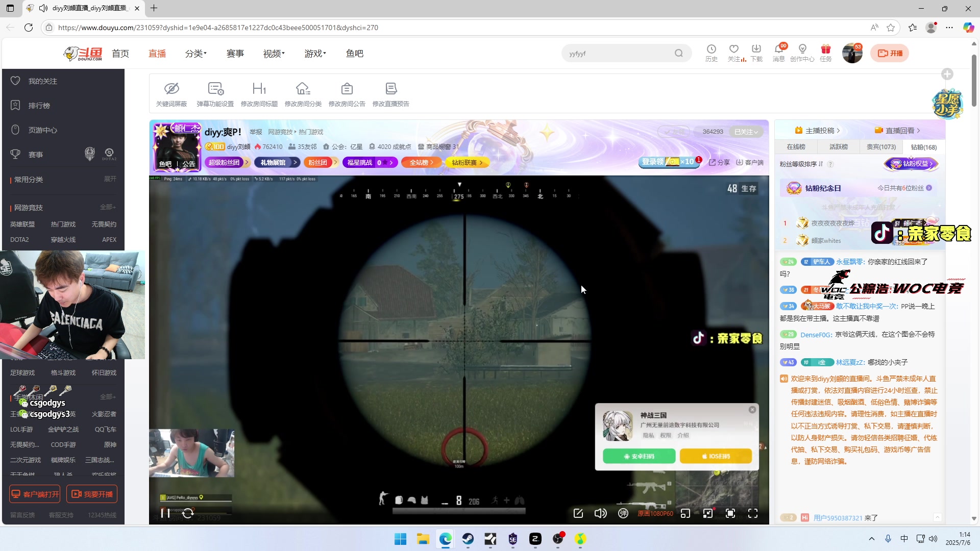Refresh the live stream player
The image size is (980, 551).
tap(188, 513)
